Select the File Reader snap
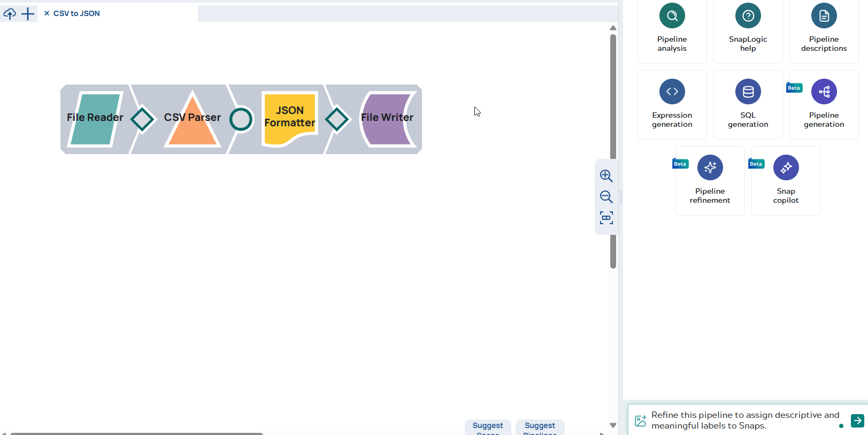Viewport: 868px width, 435px height. click(x=95, y=119)
